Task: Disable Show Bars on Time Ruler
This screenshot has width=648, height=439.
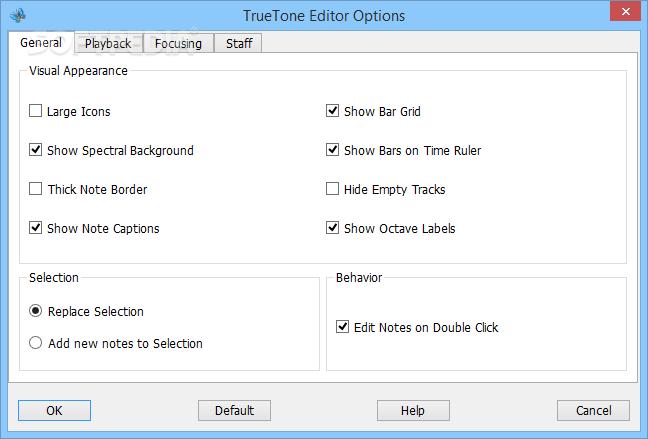Action: click(333, 151)
